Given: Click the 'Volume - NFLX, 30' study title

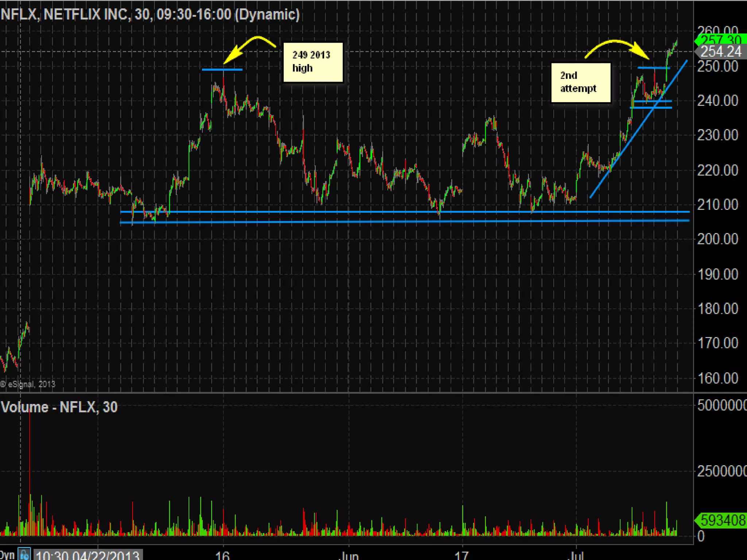Looking at the screenshot, I should (x=59, y=407).
